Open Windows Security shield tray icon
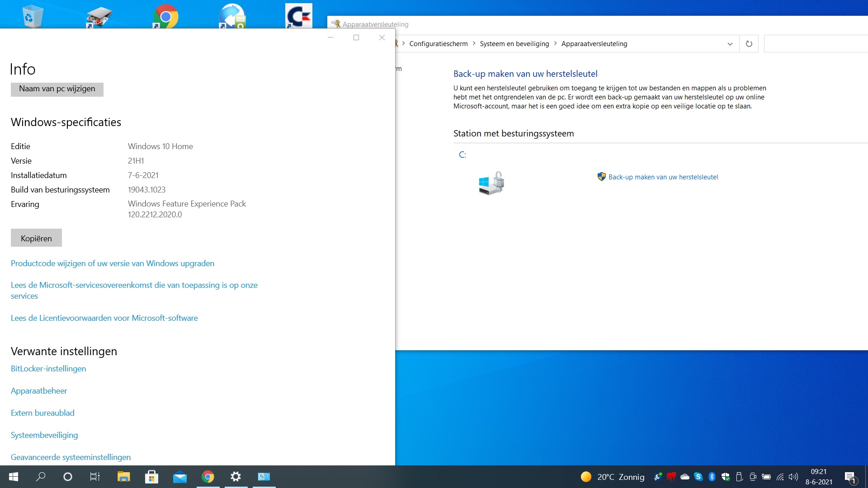 pos(726,477)
